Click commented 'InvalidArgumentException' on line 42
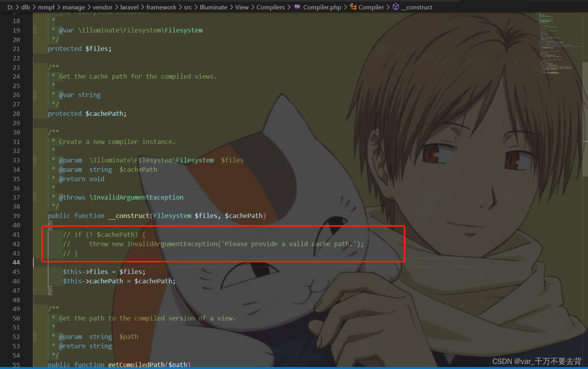The height and width of the screenshot is (369, 588). point(172,244)
